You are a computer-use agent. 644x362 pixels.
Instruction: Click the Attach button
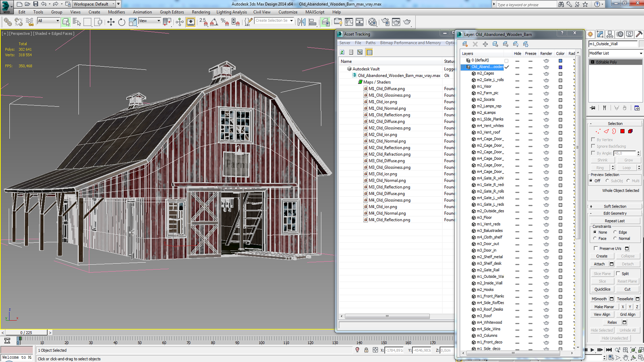(599, 264)
